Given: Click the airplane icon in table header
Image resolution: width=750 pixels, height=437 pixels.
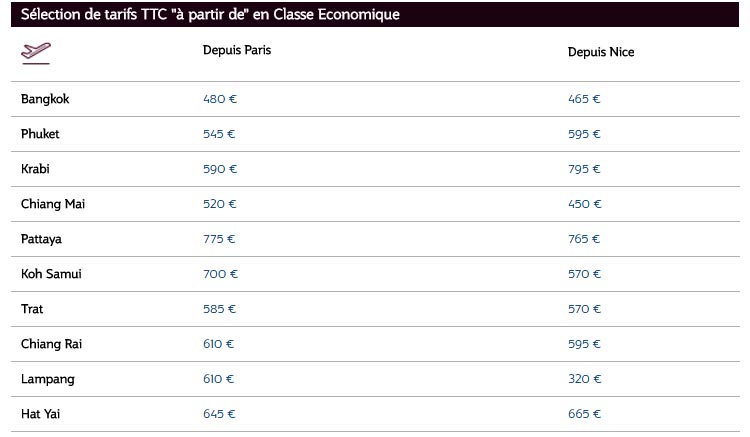Looking at the screenshot, I should click(x=36, y=52).
